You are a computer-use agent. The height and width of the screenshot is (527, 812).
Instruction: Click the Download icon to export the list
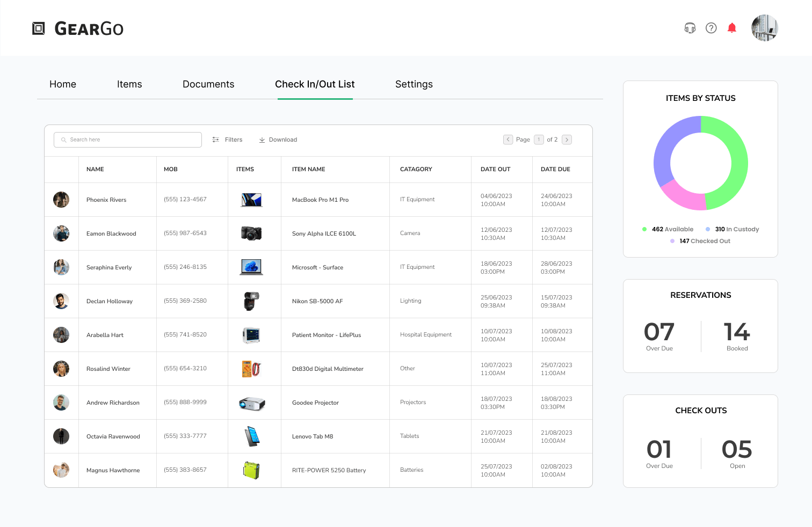(262, 140)
